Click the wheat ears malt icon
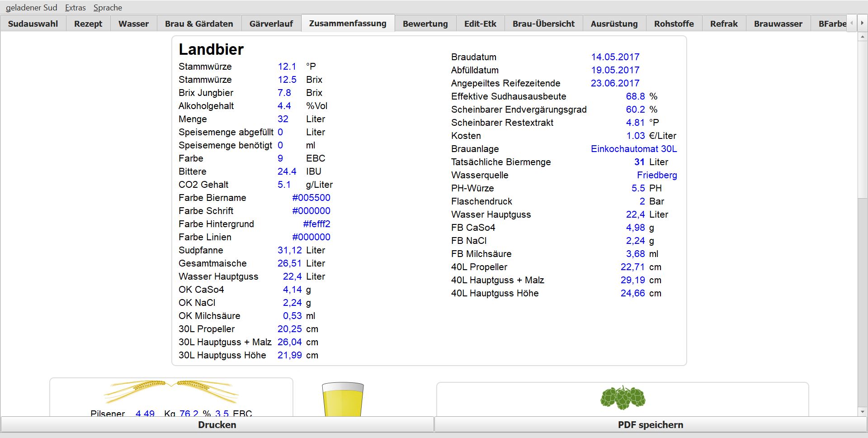Screen dimensions: 868x438 coord(171,391)
